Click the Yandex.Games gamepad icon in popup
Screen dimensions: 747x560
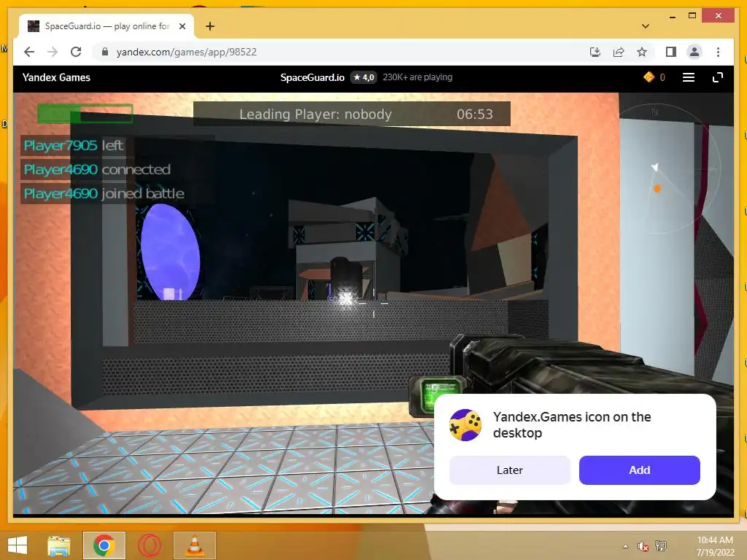(x=465, y=425)
